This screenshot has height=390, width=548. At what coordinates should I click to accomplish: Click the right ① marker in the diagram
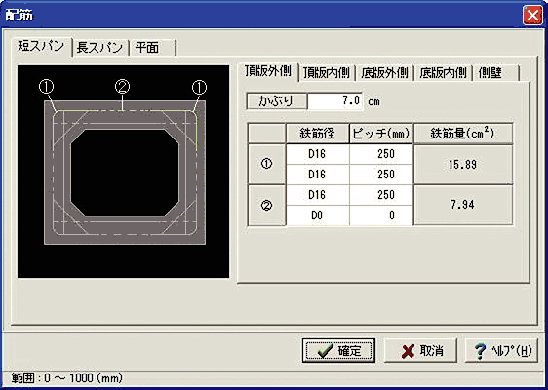pos(200,88)
